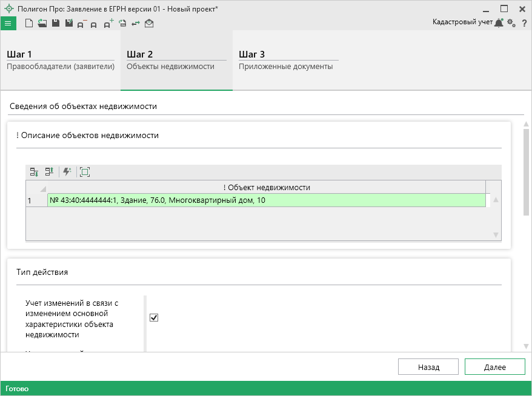Open the green hamburger main menu
This screenshot has width=532, height=396.
coord(8,23)
